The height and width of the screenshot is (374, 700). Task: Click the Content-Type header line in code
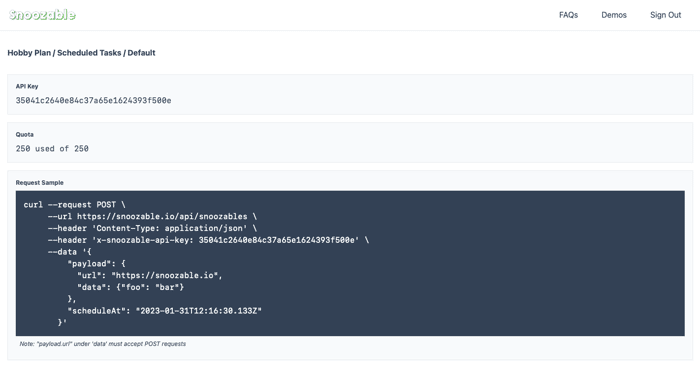pyautogui.click(x=152, y=228)
